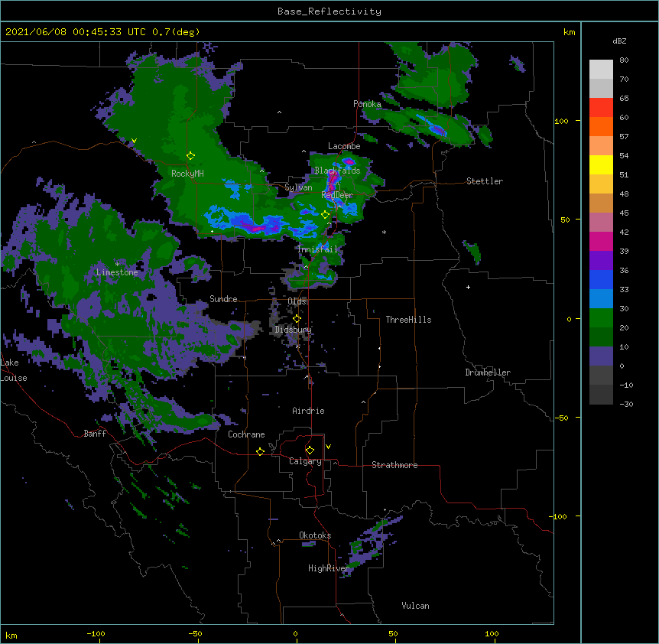Click the bottom-left km unit label
This screenshot has width=659, height=644.
11,635
